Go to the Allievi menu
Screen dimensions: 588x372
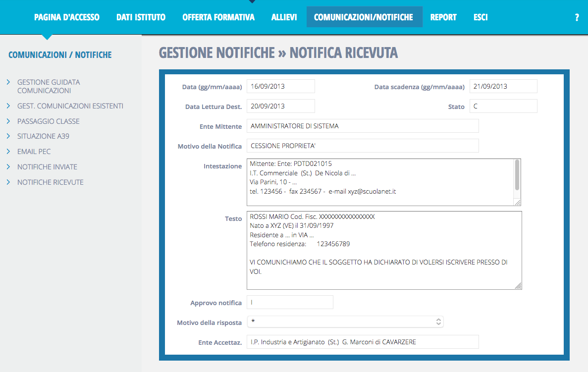click(284, 17)
